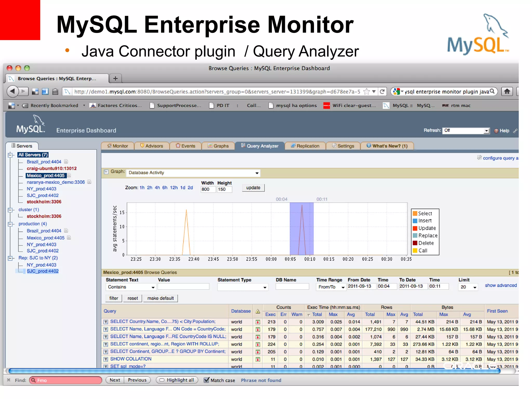The width and height of the screenshot is (532, 399).
Task: Click the WiFi clear-guest bookmark icon
Action: coord(327,105)
